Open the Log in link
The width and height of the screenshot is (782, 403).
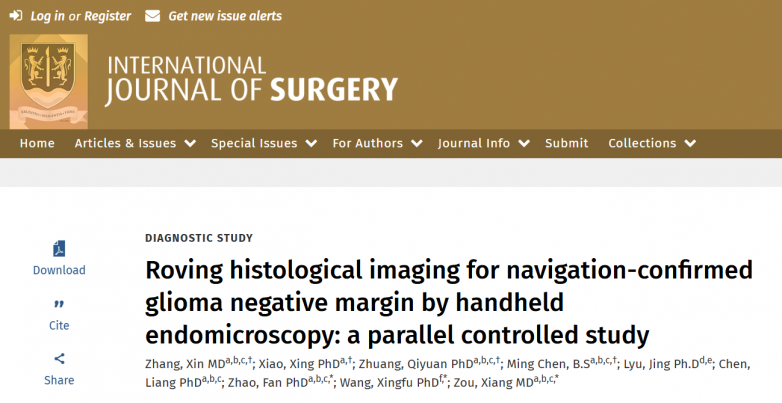pos(47,16)
